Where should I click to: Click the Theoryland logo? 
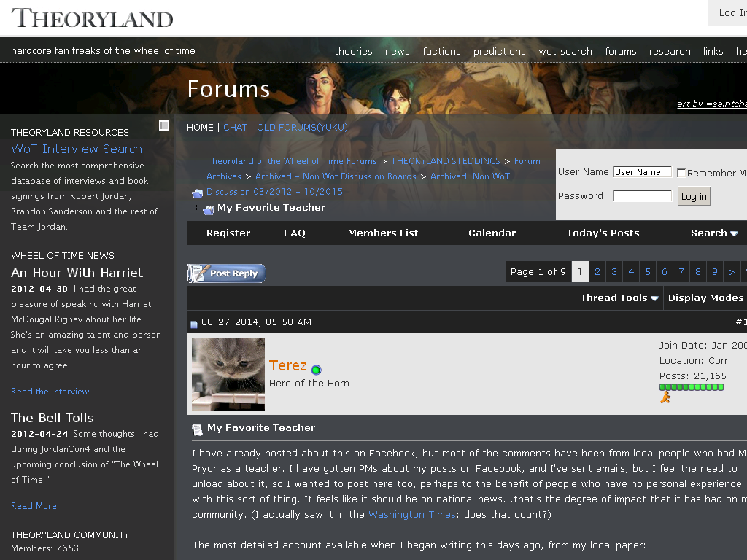click(x=92, y=18)
